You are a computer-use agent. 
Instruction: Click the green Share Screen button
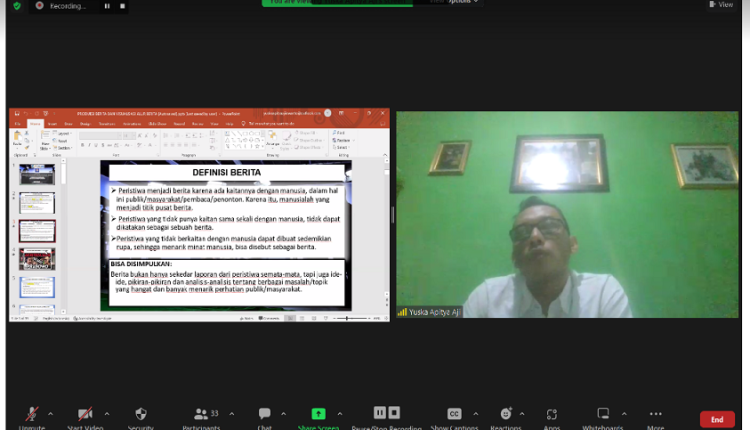coord(318,418)
